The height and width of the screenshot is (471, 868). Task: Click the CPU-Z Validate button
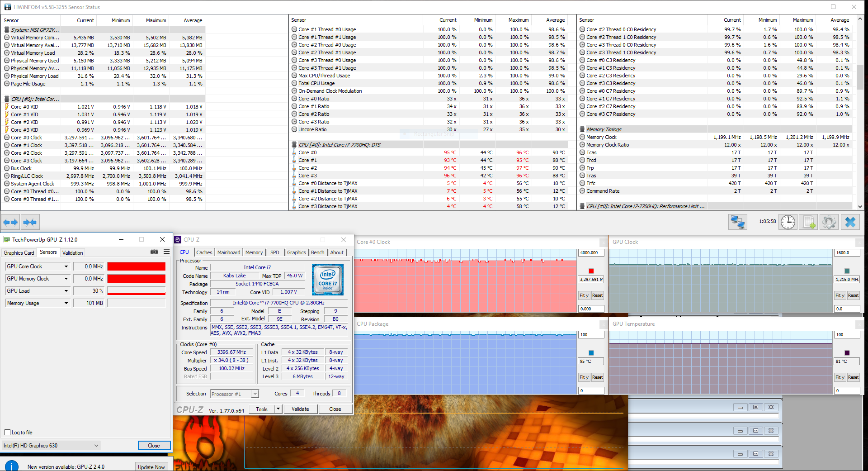click(x=300, y=409)
